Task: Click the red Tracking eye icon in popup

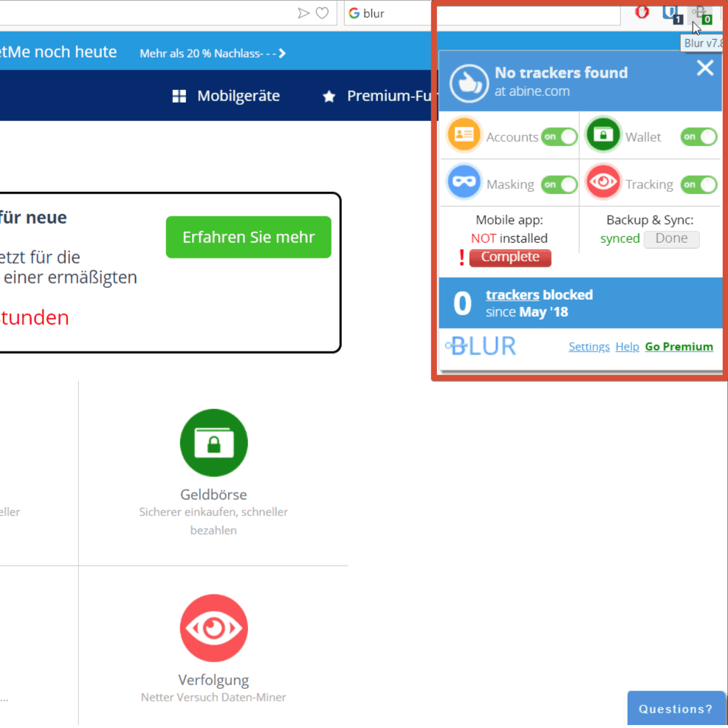Action: [602, 182]
